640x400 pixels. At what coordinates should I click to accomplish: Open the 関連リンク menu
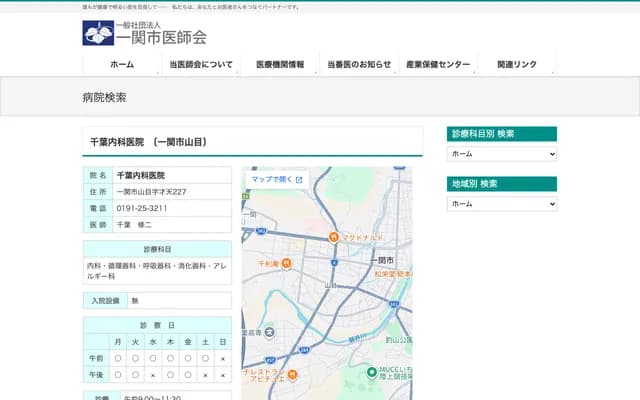pos(517,64)
